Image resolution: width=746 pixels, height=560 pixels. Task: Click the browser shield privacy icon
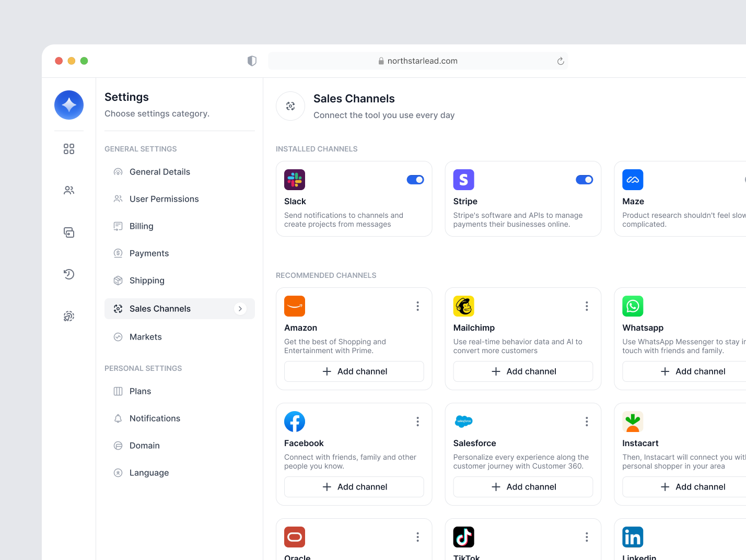coord(252,61)
